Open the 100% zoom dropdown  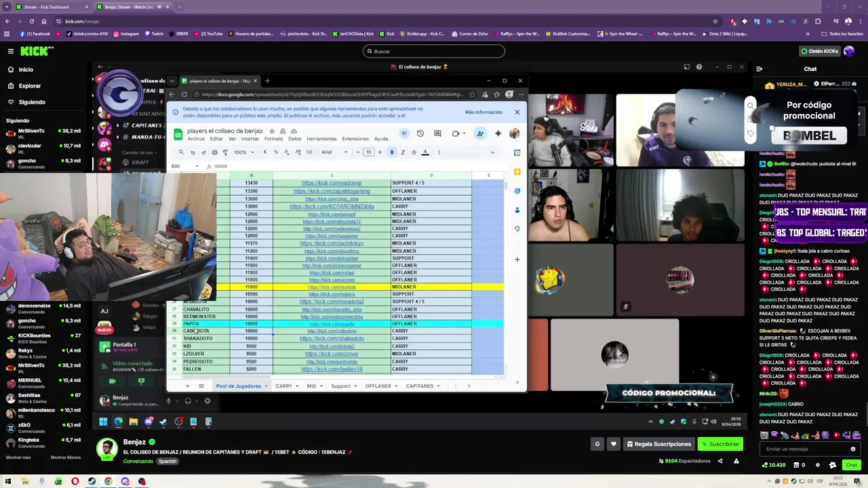[243, 152]
